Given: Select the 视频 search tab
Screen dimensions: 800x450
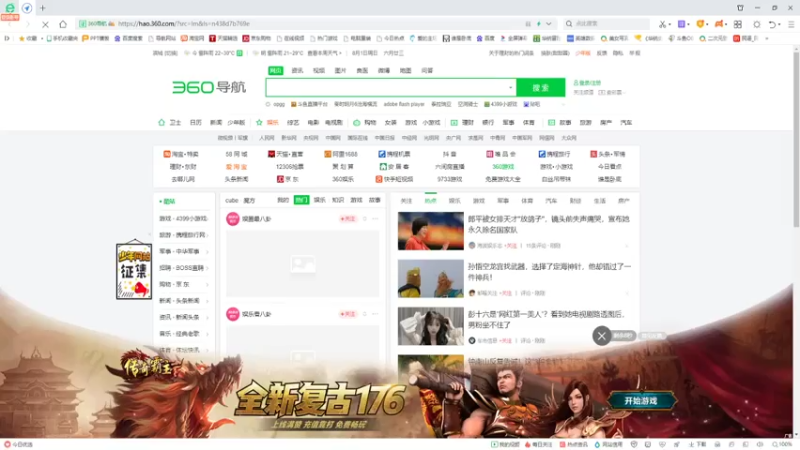Looking at the screenshot, I should tap(319, 70).
